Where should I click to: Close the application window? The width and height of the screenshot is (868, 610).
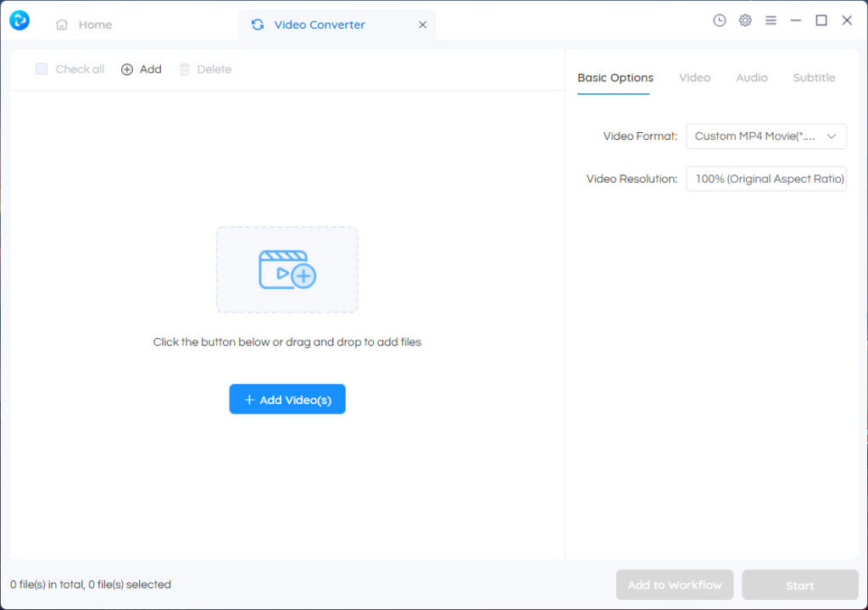click(847, 20)
